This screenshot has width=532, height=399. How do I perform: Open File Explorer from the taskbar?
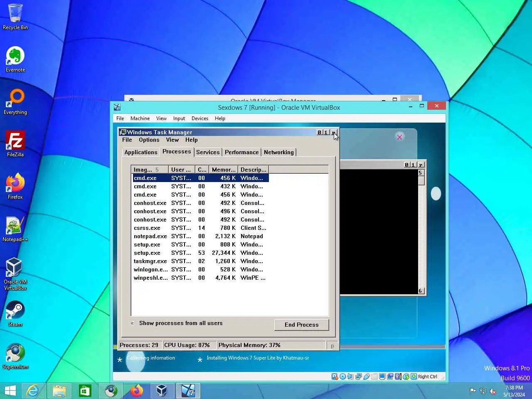(59, 391)
